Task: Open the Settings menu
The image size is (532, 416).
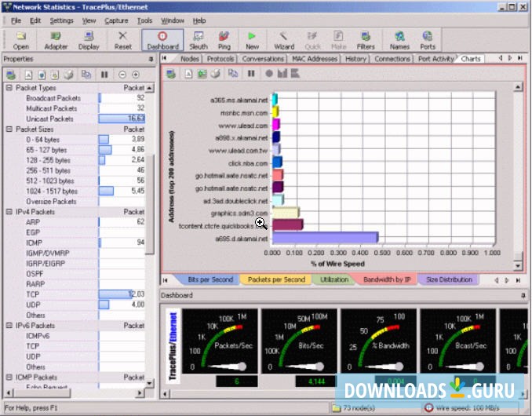Action: [x=61, y=20]
